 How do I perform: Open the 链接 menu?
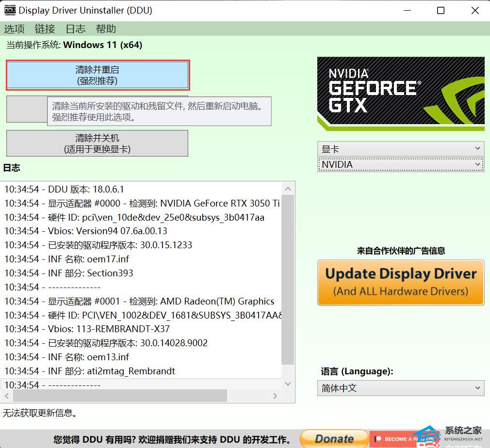(x=45, y=29)
